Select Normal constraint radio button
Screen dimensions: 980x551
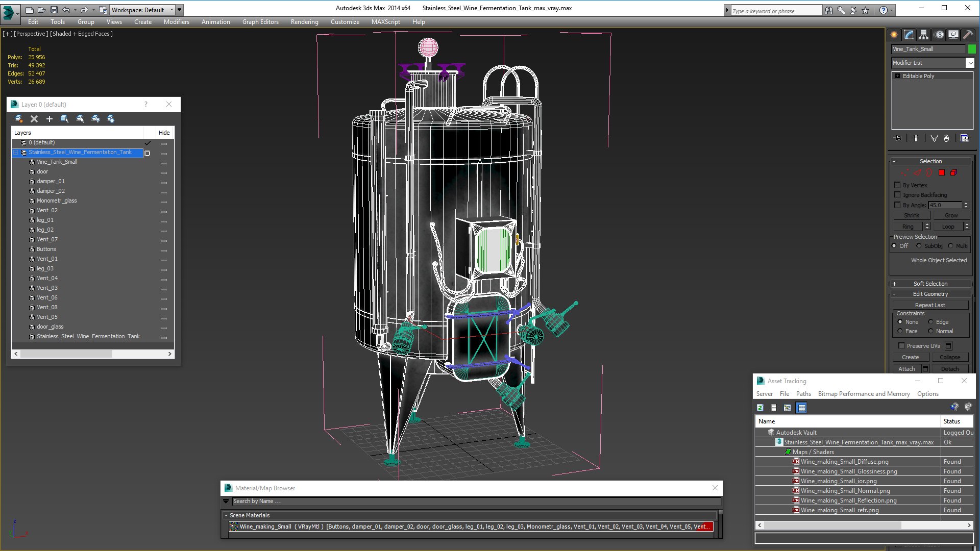coord(930,331)
